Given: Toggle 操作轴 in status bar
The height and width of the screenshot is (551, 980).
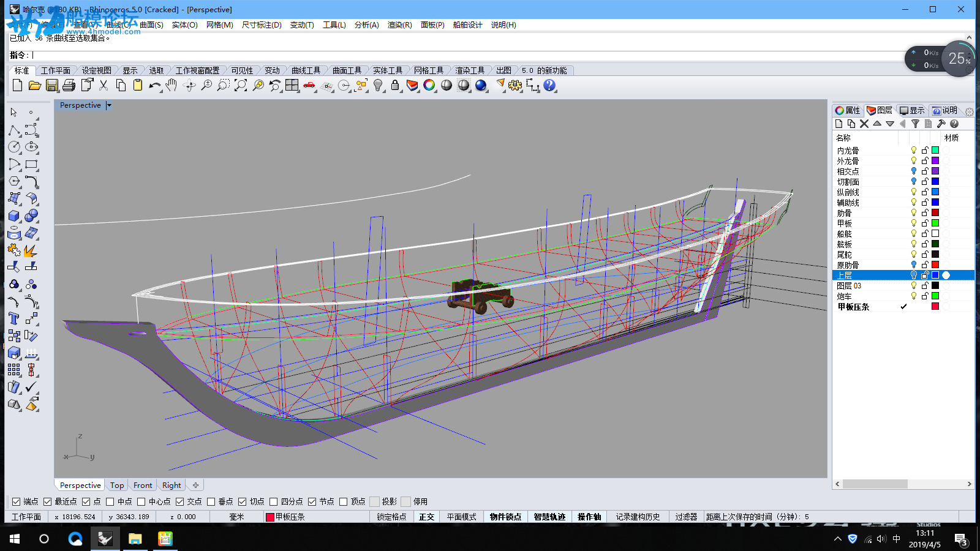Looking at the screenshot, I should (589, 517).
